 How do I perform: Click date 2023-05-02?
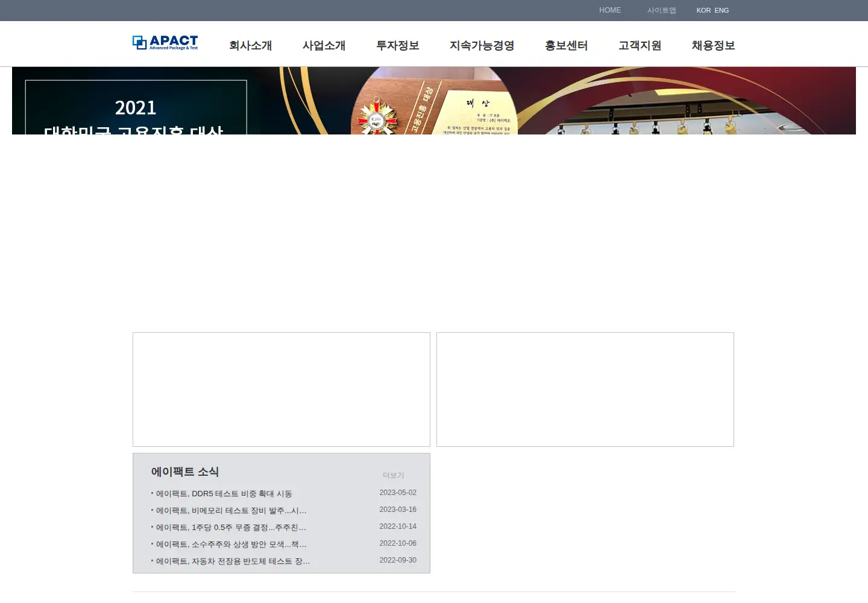398,493
